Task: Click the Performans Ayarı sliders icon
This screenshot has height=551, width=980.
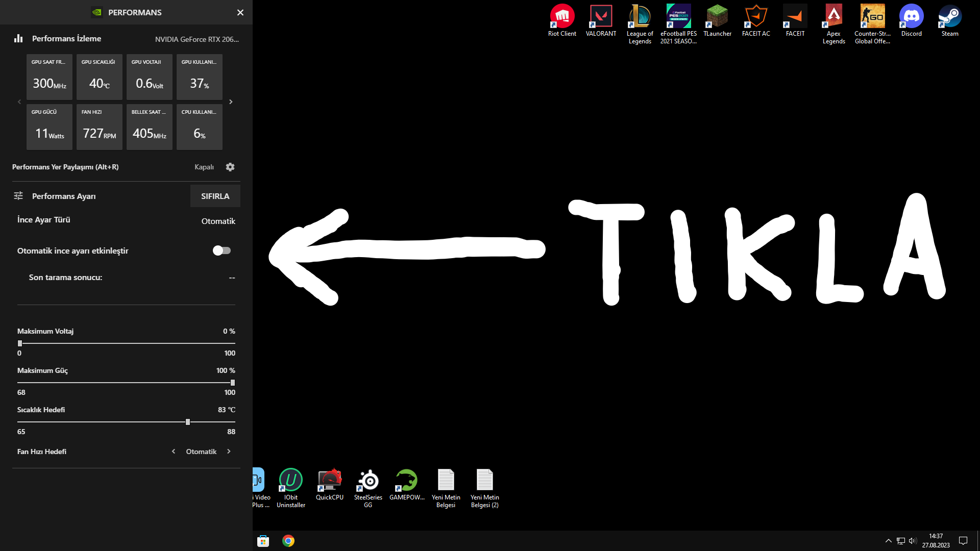Action: click(18, 196)
